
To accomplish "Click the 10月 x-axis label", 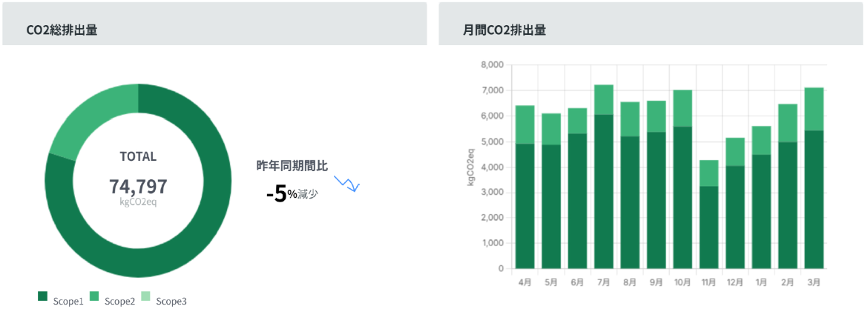I will [x=683, y=282].
